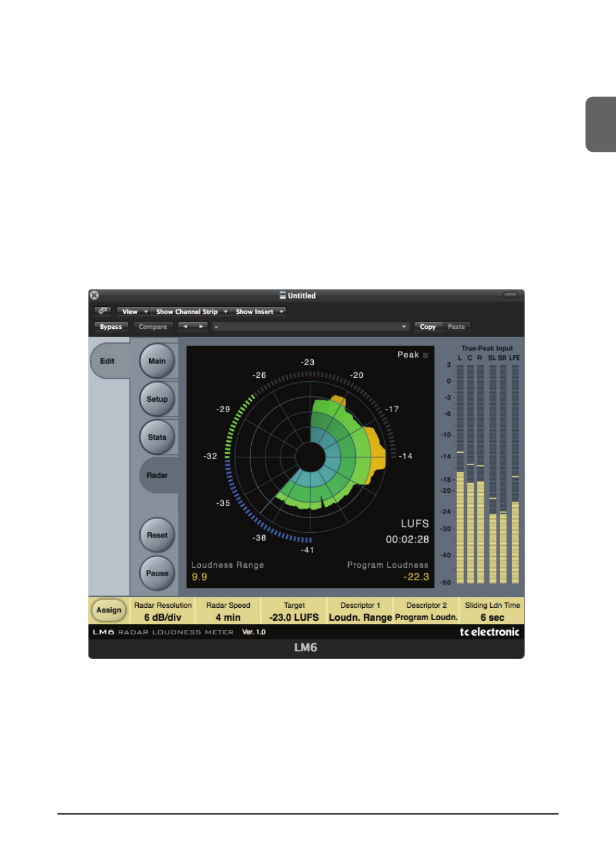Viewport: 616px width, 863px height.
Task: Click the Paste button
Action: [x=457, y=327]
